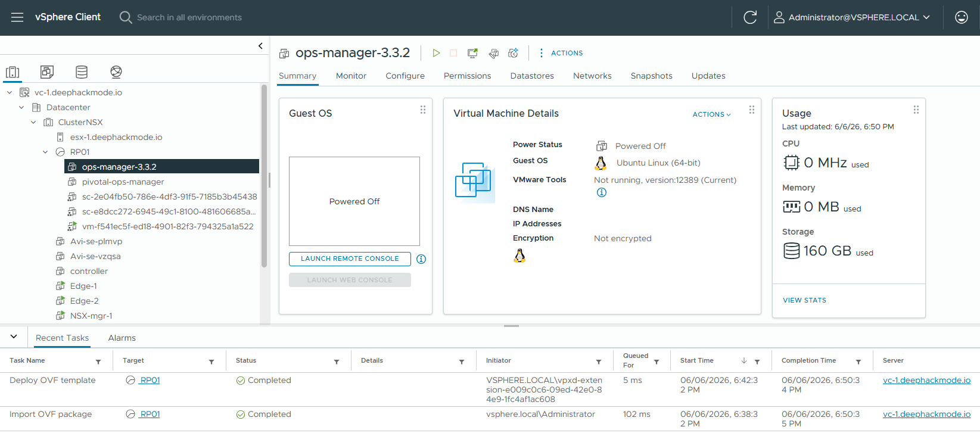Click Virtual Machine Details card drag handle

(752, 110)
